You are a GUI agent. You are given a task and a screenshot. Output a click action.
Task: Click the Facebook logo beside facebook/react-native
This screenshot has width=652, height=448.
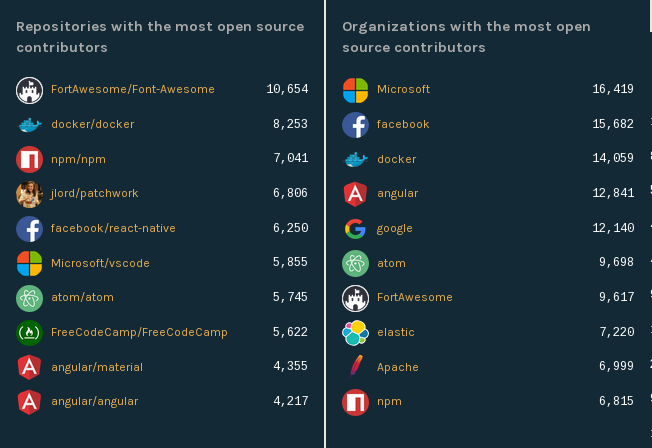(x=29, y=229)
